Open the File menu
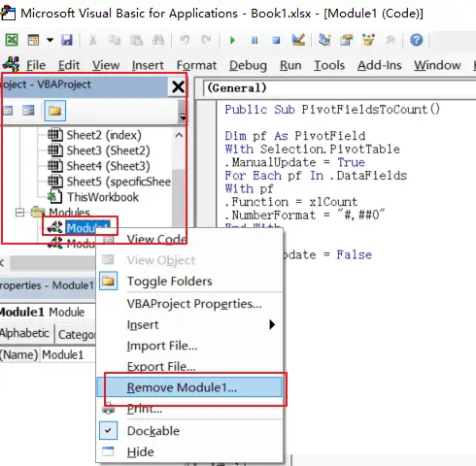 [x=36, y=65]
